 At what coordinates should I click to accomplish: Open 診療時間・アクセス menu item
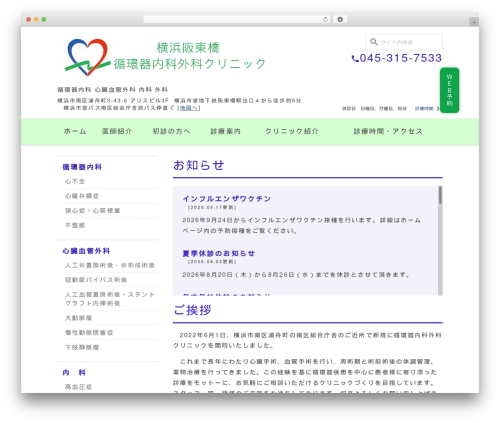388,131
